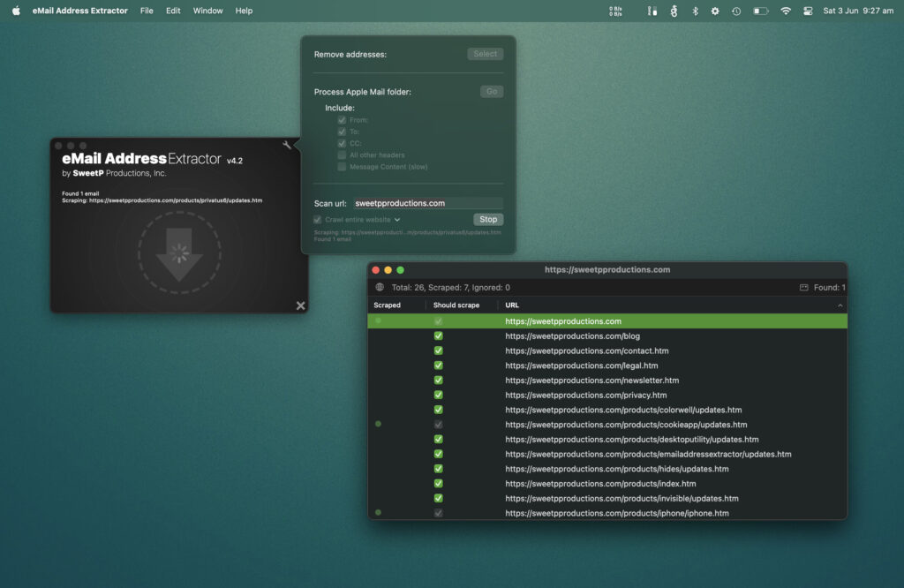Open the Window menu
The height and width of the screenshot is (588, 904).
(x=207, y=11)
